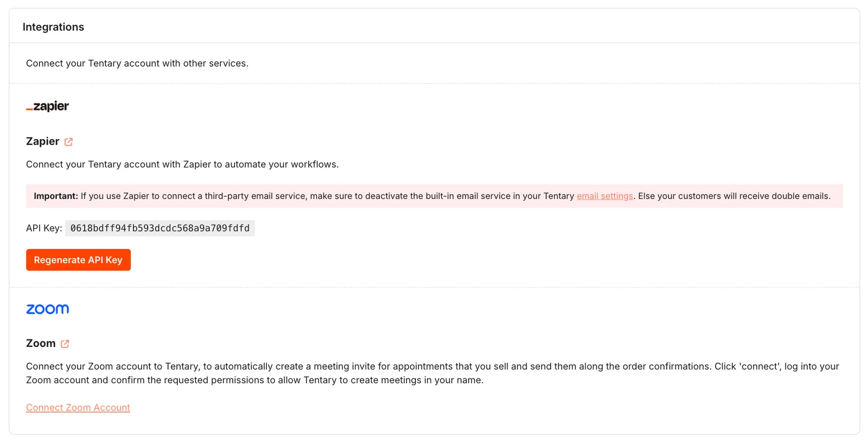
Task: Regenerate the Zapier API key
Action: [78, 260]
